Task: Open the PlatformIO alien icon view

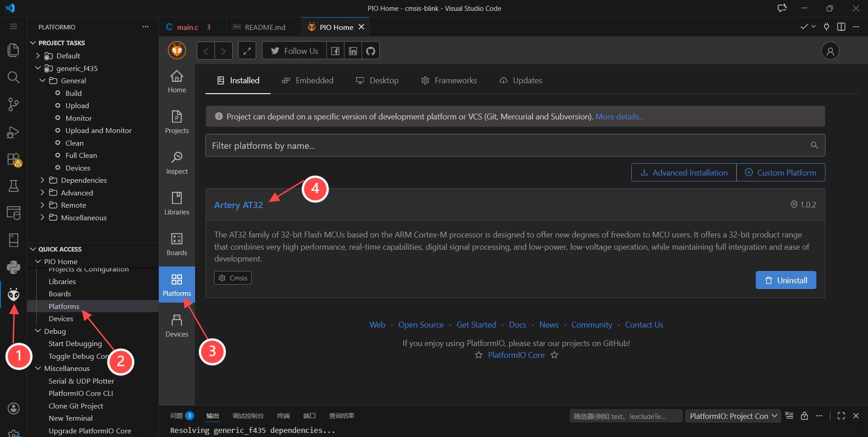Action: (14, 294)
